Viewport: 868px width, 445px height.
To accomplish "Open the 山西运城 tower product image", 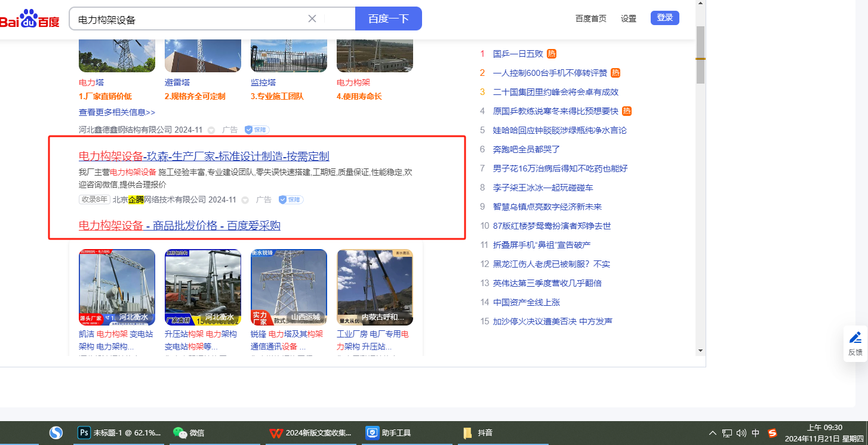I will click(289, 287).
